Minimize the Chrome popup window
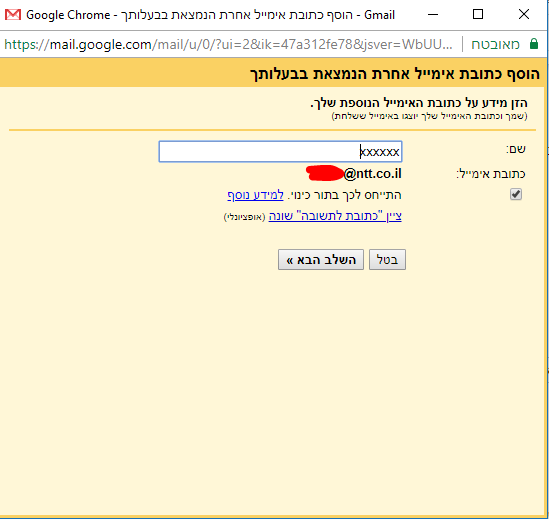 tap(433, 15)
